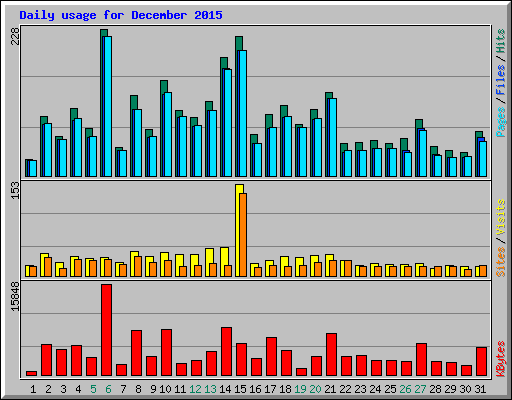This screenshot has height=400, width=512.
Task: Click the cyan hits bar for day 15
Action: click(x=243, y=113)
